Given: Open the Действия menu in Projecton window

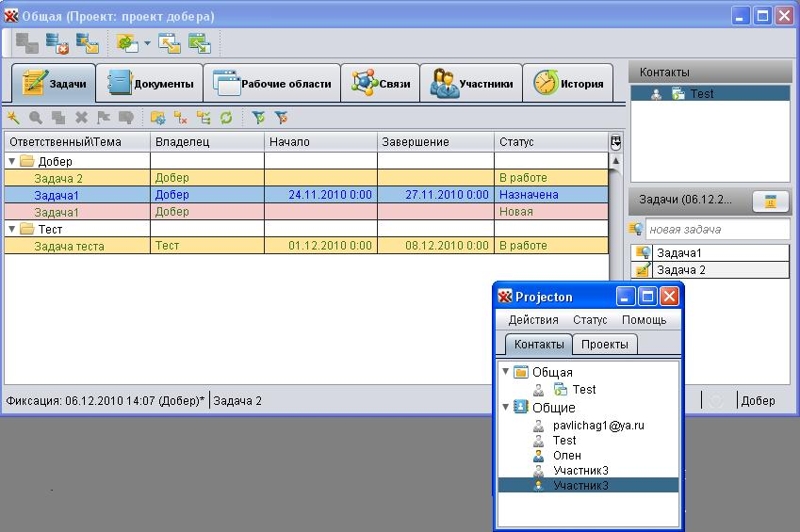Looking at the screenshot, I should click(x=533, y=320).
